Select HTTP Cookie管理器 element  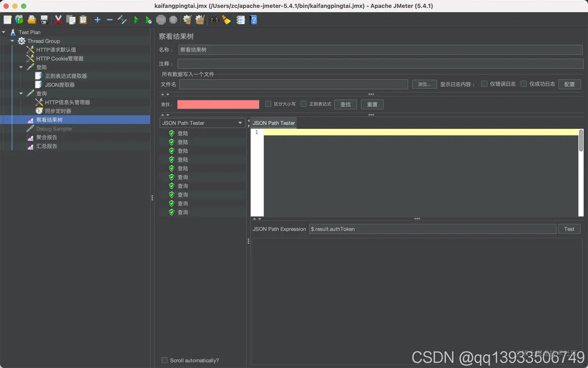pos(60,58)
